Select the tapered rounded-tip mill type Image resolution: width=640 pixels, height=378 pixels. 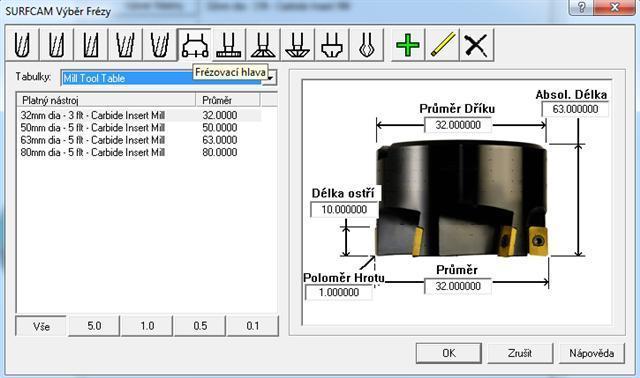160,45
